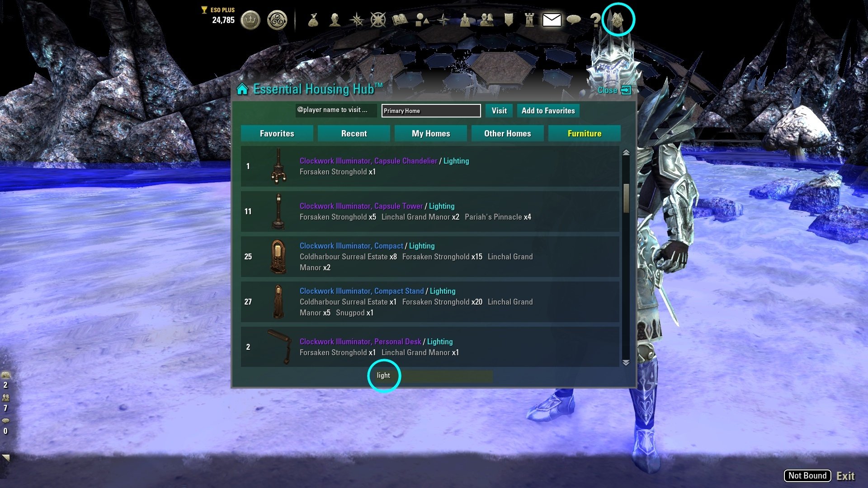Select the character profile icon

(335, 20)
